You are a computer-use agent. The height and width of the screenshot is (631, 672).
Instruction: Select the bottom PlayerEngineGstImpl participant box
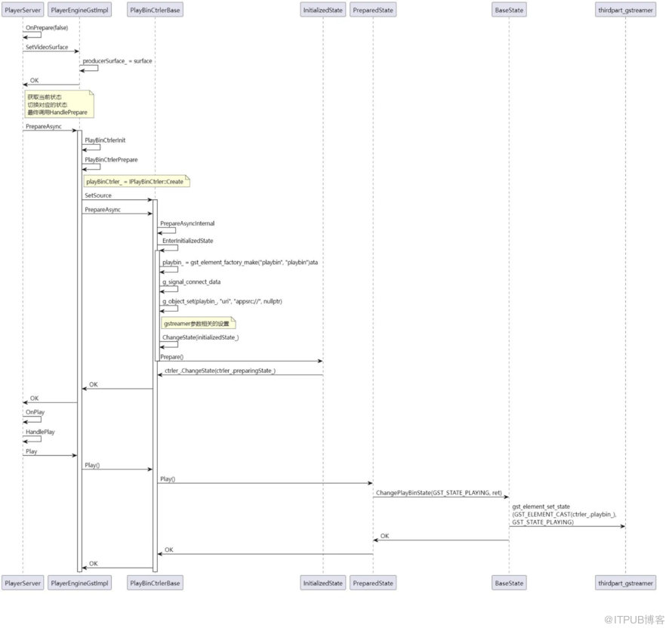tap(80, 583)
